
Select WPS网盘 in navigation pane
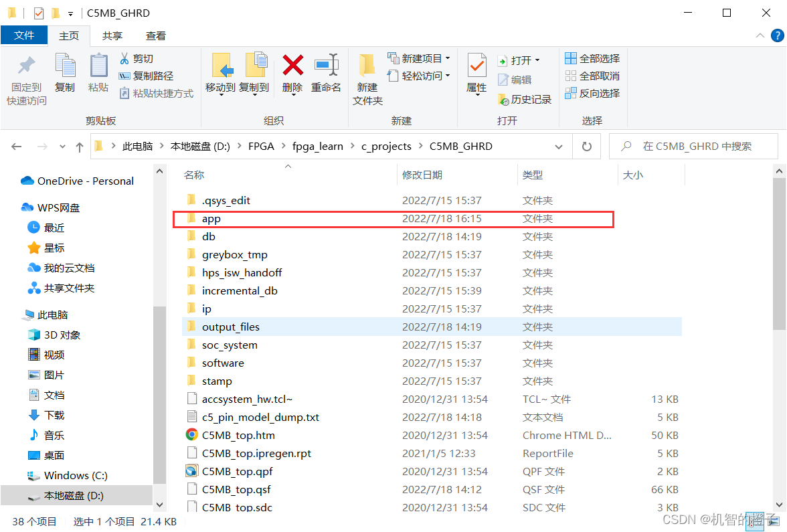50,207
